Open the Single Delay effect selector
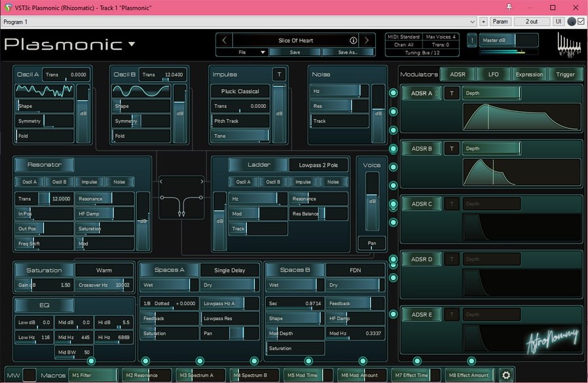Screen dimensions: 588x383 coord(229,270)
